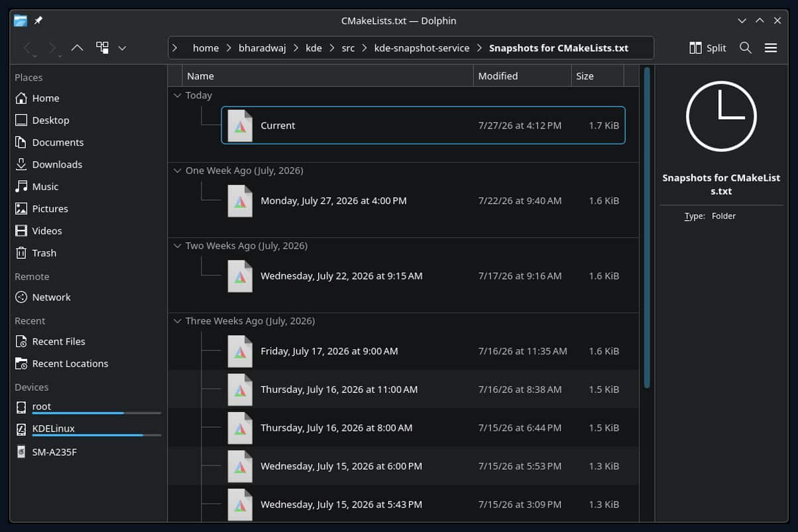Click the clock icon in the information panel
The width and height of the screenshot is (798, 532).
(721, 116)
